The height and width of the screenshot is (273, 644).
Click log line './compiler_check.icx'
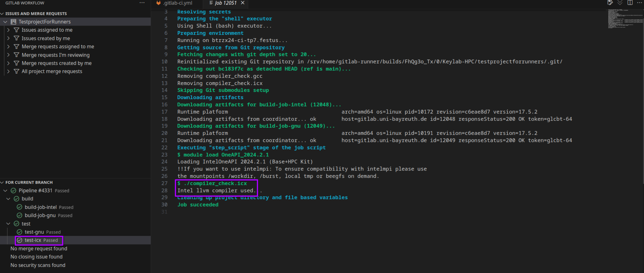212,183
